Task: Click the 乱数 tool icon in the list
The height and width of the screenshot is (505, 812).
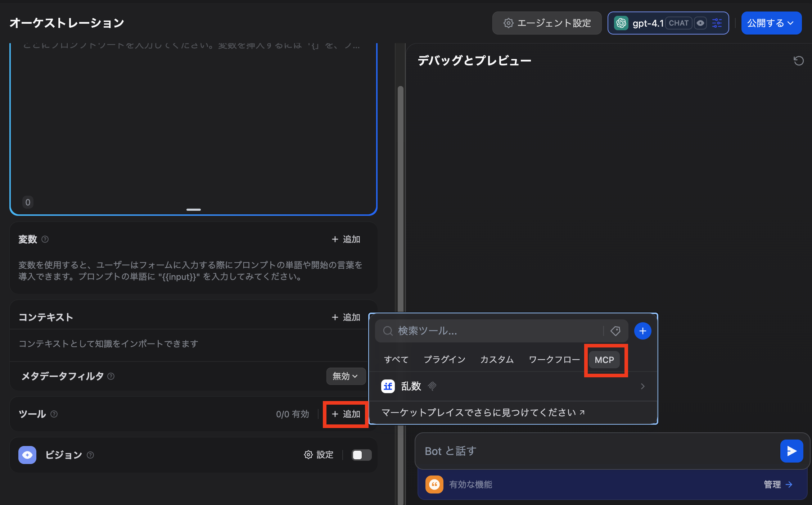Action: click(x=388, y=386)
